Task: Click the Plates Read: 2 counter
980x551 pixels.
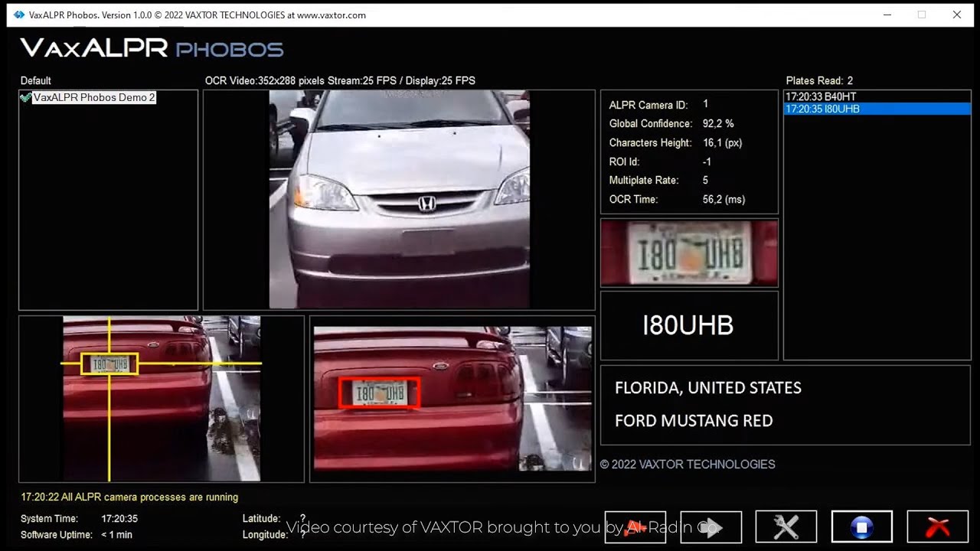Action: [x=819, y=80]
